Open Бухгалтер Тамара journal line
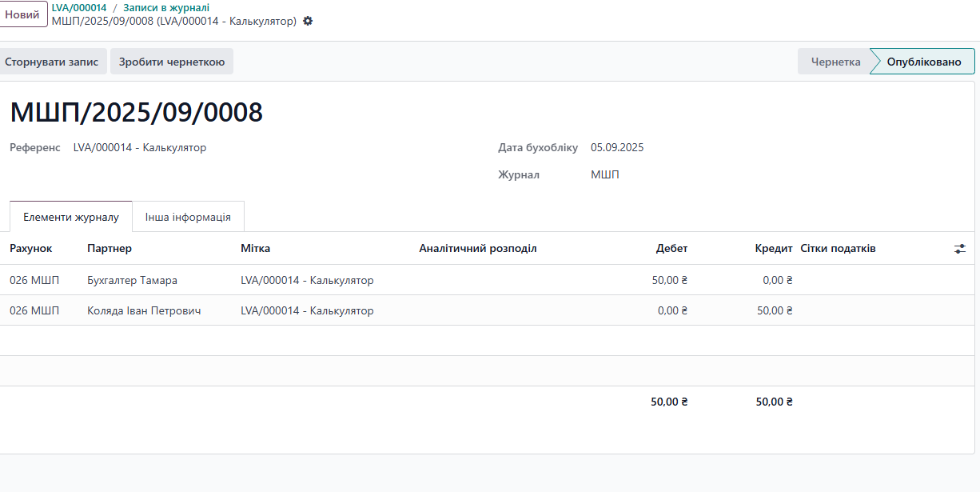 132,280
